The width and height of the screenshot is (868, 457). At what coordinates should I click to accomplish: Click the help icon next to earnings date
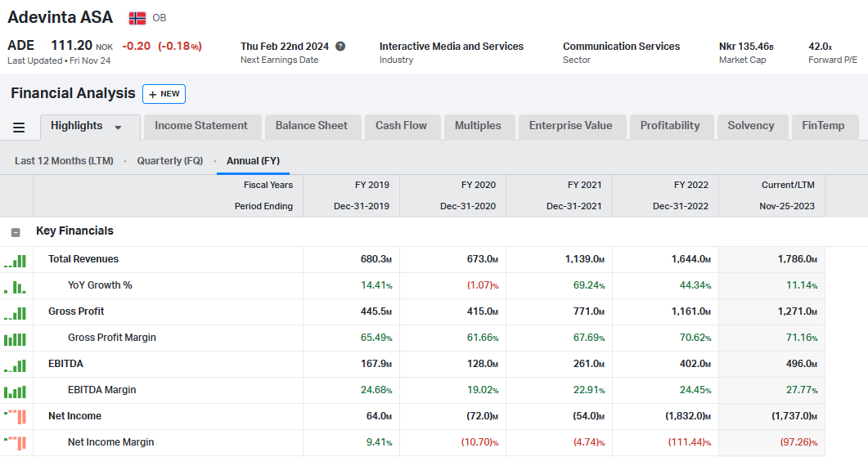point(340,47)
